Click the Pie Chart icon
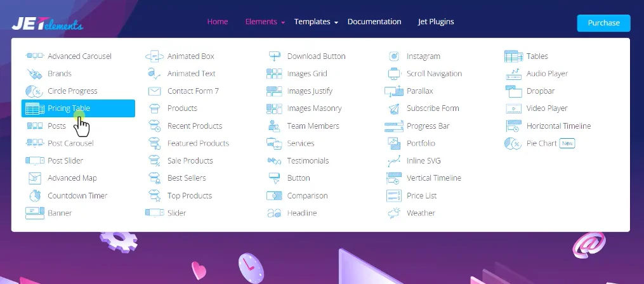This screenshot has height=284, width=644. point(513,144)
